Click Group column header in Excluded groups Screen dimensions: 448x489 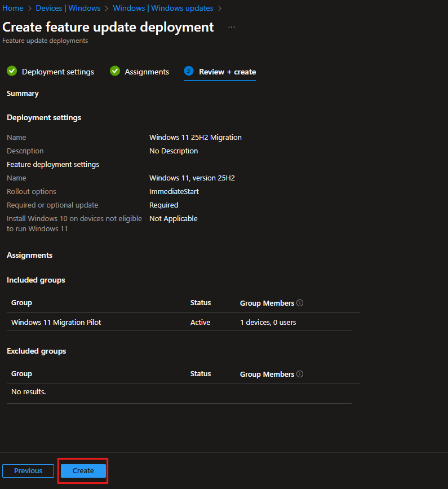[x=21, y=374]
